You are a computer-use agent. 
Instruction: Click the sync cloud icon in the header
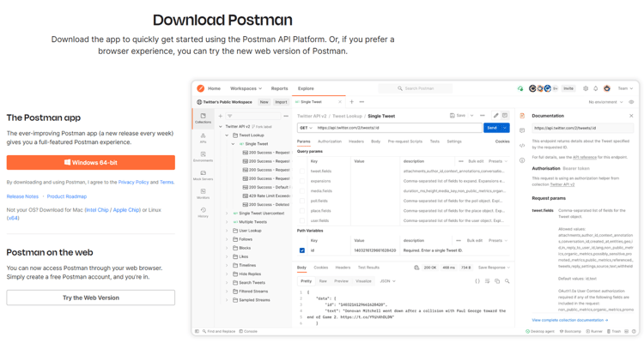(520, 88)
